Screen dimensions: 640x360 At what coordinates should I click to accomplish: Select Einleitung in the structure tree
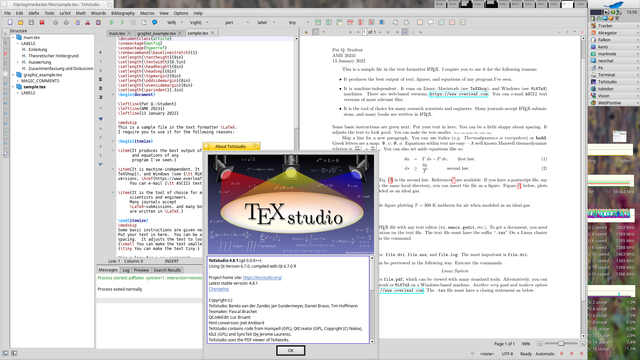pos(38,49)
